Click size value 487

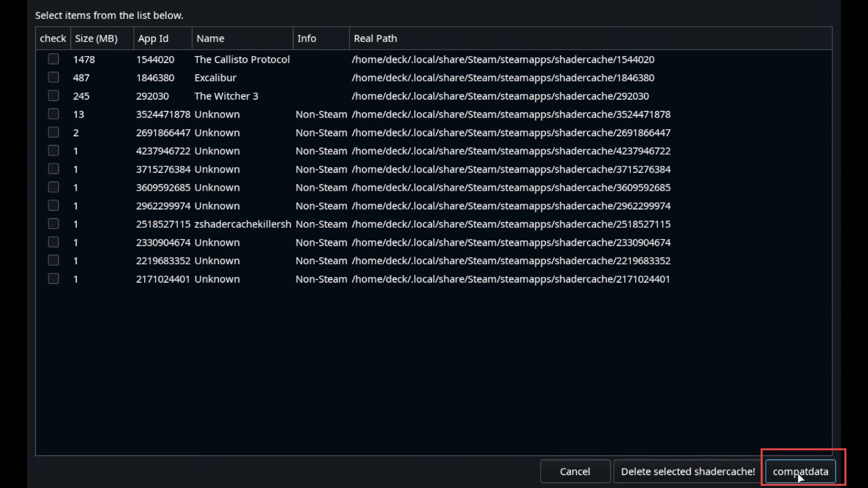81,78
